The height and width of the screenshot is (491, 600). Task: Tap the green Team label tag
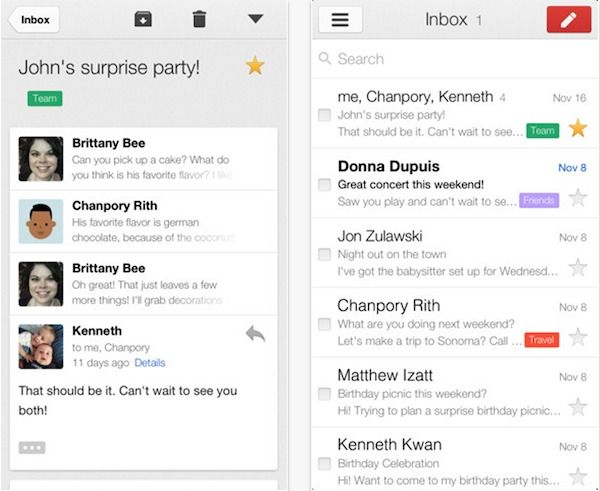pyautogui.click(x=44, y=98)
